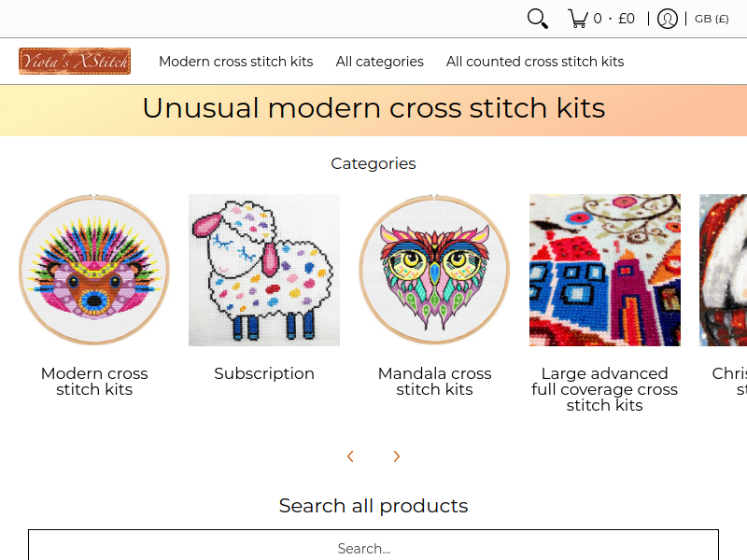Open All categories menu item

coord(380,62)
